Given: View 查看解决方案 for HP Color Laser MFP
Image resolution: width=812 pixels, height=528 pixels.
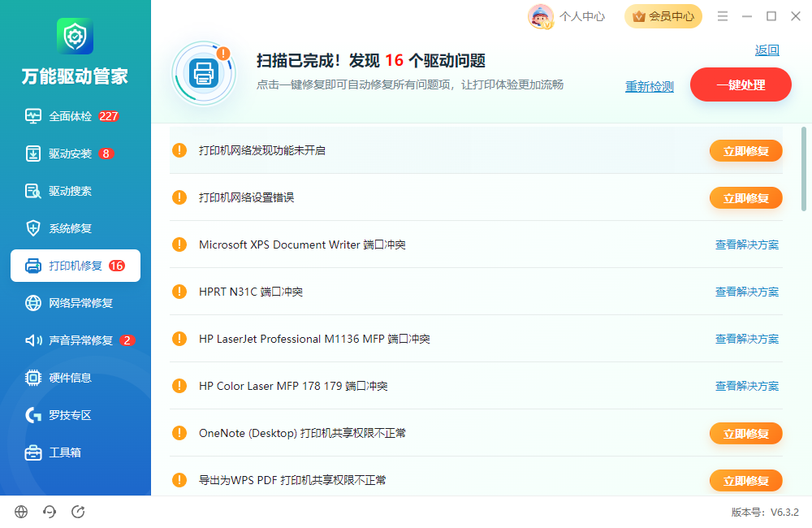Looking at the screenshot, I should 747,386.
